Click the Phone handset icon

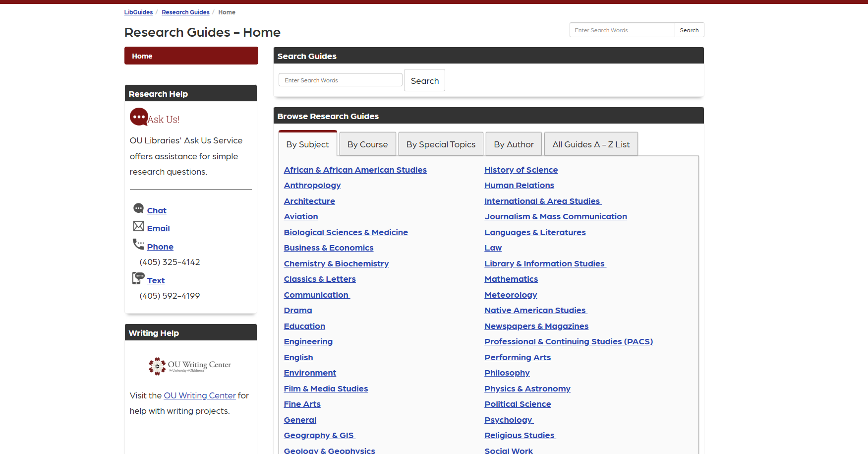click(138, 244)
